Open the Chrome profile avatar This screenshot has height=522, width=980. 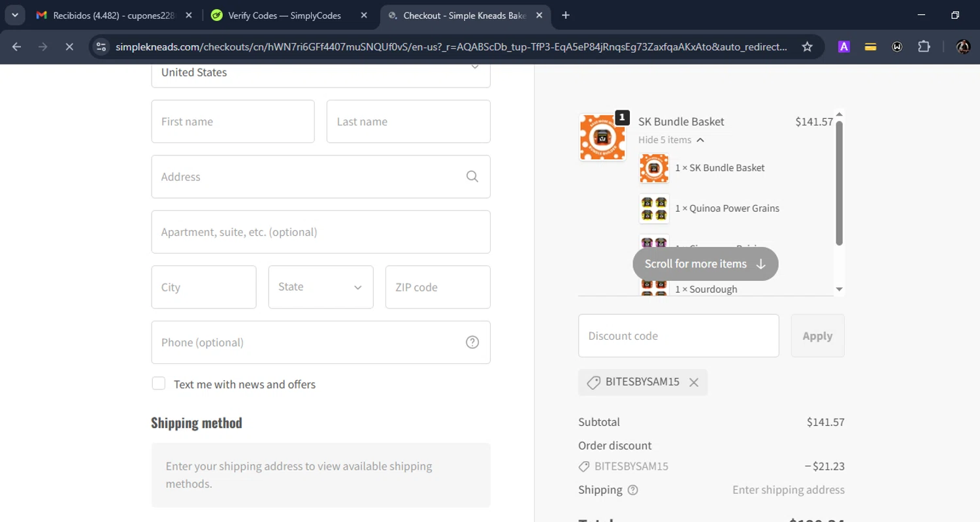pyautogui.click(x=963, y=46)
